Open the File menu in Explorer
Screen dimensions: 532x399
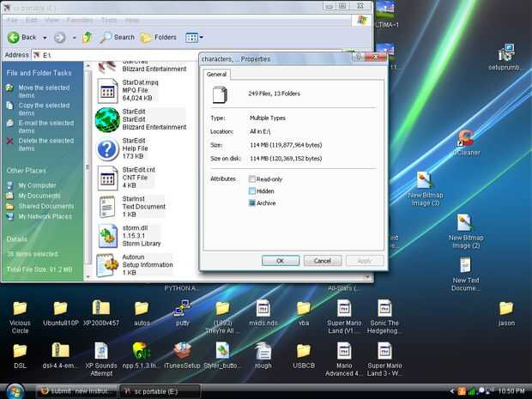13,20
